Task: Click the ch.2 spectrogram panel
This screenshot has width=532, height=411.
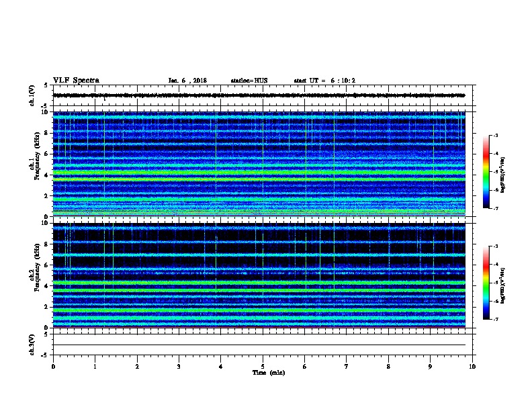Action: click(259, 275)
